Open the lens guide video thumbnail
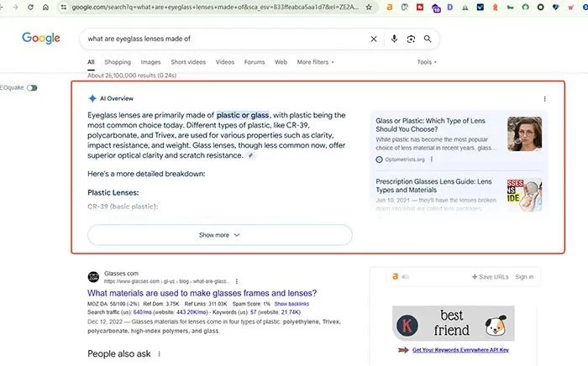This screenshot has height=366, width=588. coord(524,195)
